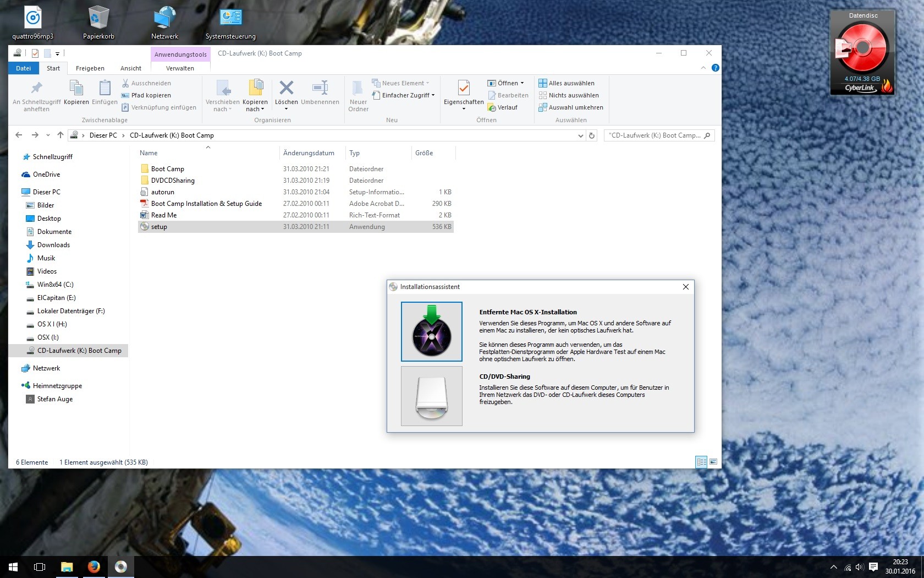
Task: Open the Freigeben ribbon tab
Action: point(90,68)
